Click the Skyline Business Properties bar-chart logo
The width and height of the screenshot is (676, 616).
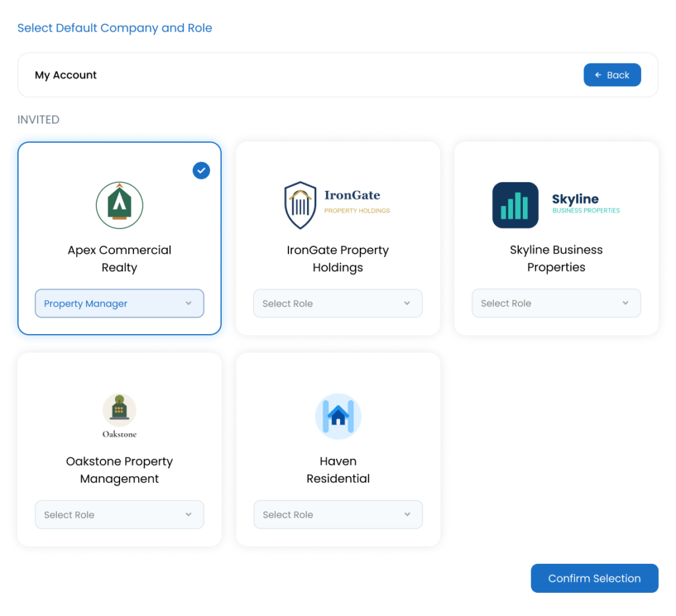[x=515, y=205]
